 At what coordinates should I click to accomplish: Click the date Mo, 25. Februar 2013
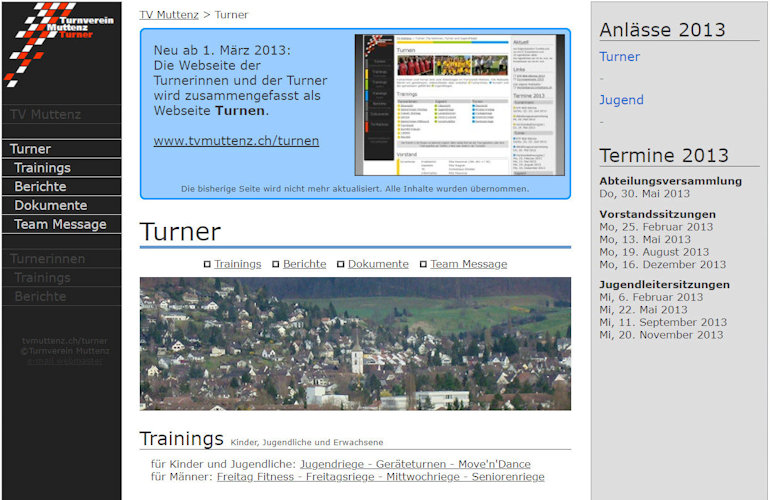pyautogui.click(x=656, y=227)
